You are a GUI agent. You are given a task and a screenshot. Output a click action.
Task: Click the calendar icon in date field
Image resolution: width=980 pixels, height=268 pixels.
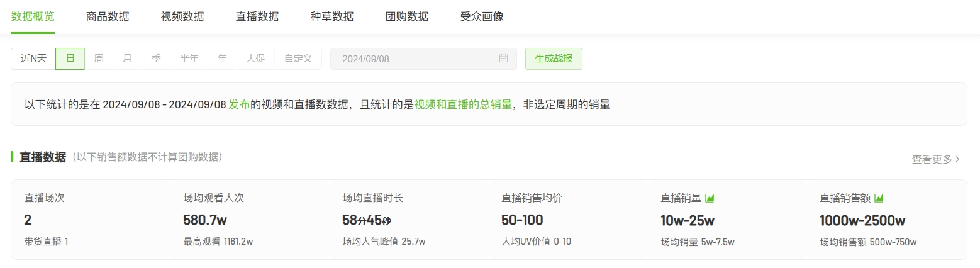pyautogui.click(x=503, y=59)
